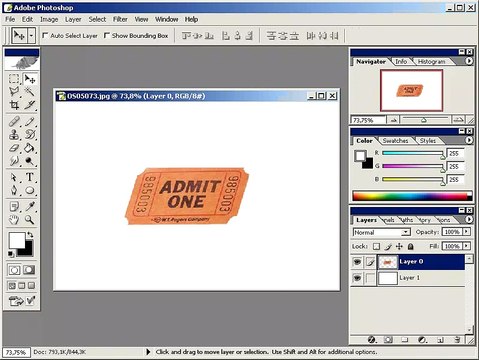Open the Window menu

(x=166, y=19)
